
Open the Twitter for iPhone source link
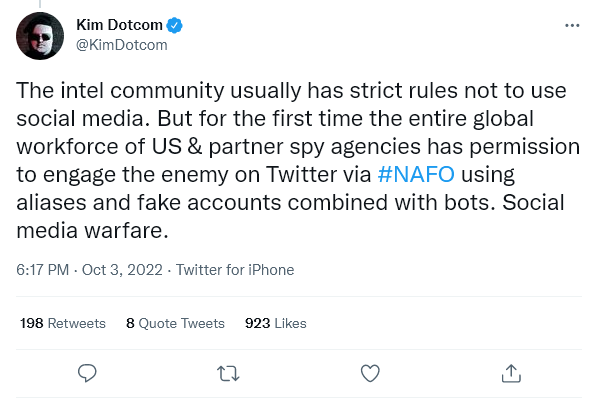coord(235,270)
